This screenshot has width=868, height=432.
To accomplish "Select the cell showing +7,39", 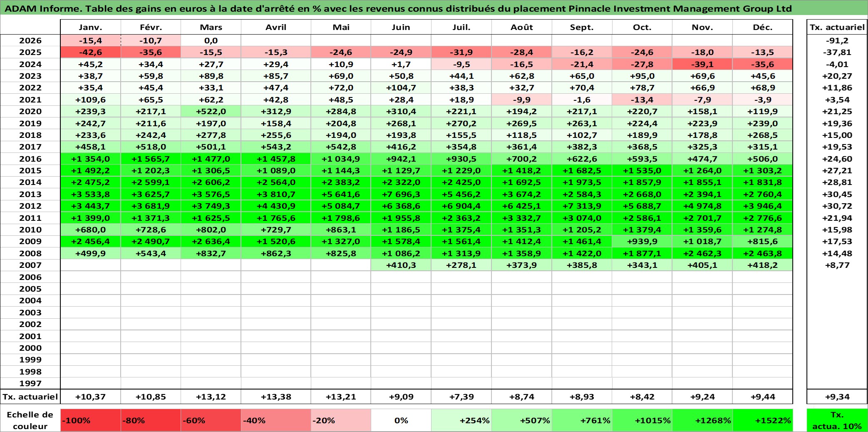I will (461, 397).
